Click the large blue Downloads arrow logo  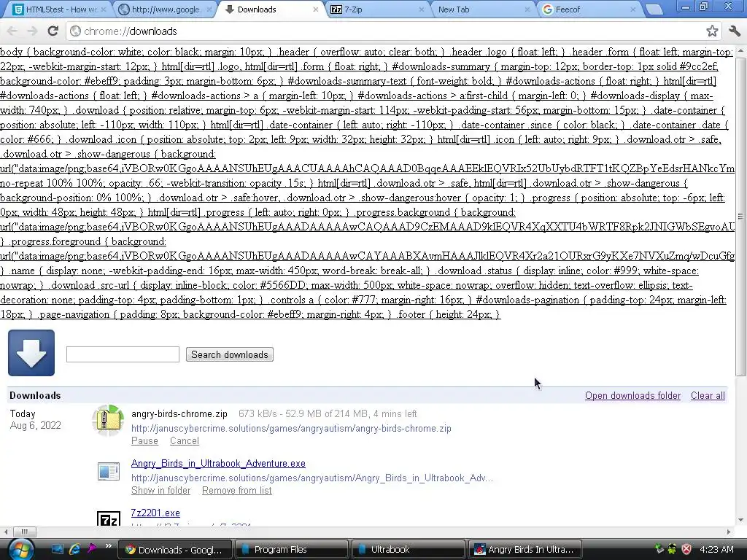[x=31, y=353]
